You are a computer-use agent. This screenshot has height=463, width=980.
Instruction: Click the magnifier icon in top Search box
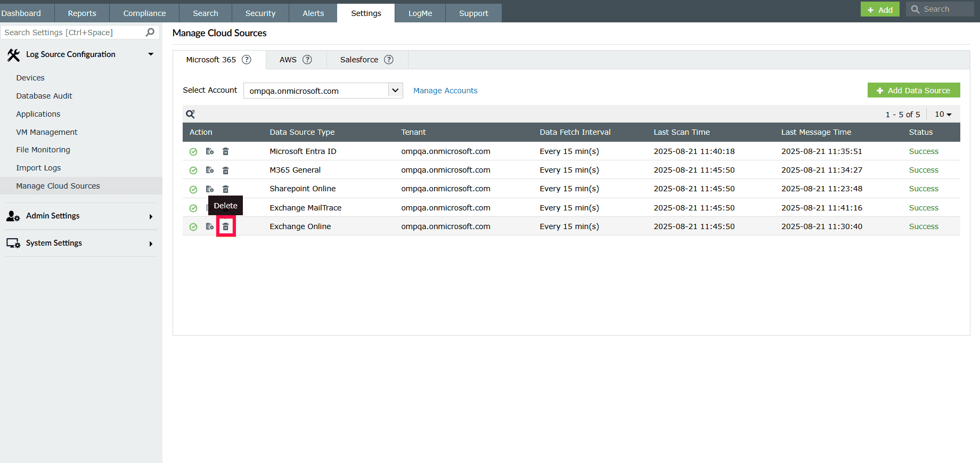[x=915, y=9]
